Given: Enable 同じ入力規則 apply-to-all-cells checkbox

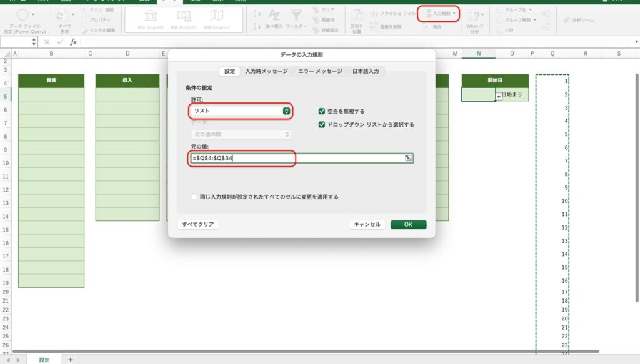Looking at the screenshot, I should coord(195,197).
